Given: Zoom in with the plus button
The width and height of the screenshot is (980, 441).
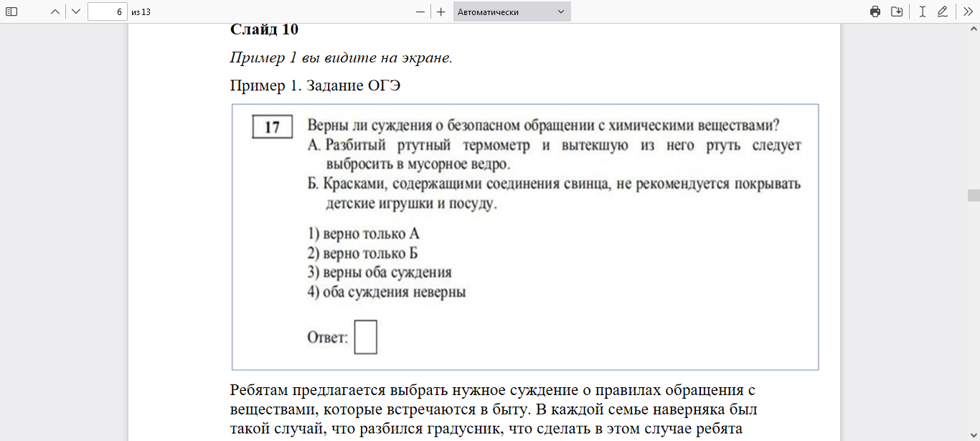Looking at the screenshot, I should click(x=441, y=11).
